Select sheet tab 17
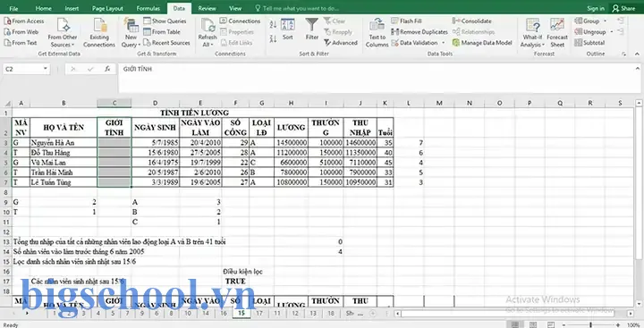Viewport: 644px width, 328px height. [259, 313]
